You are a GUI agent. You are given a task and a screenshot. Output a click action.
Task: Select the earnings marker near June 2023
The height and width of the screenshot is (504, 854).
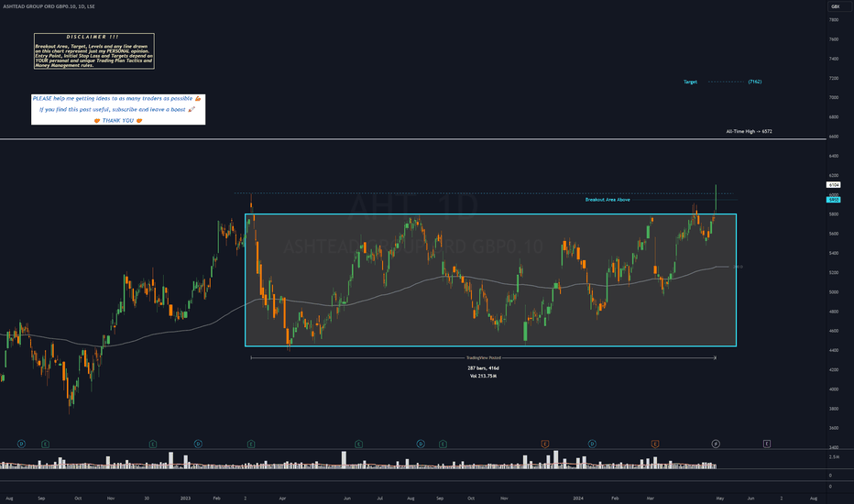(x=358, y=444)
